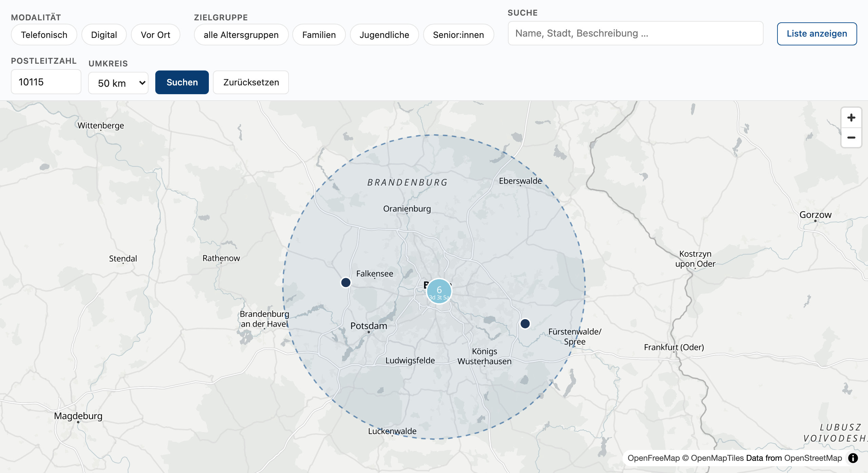Open map attribution info icon

(853, 458)
